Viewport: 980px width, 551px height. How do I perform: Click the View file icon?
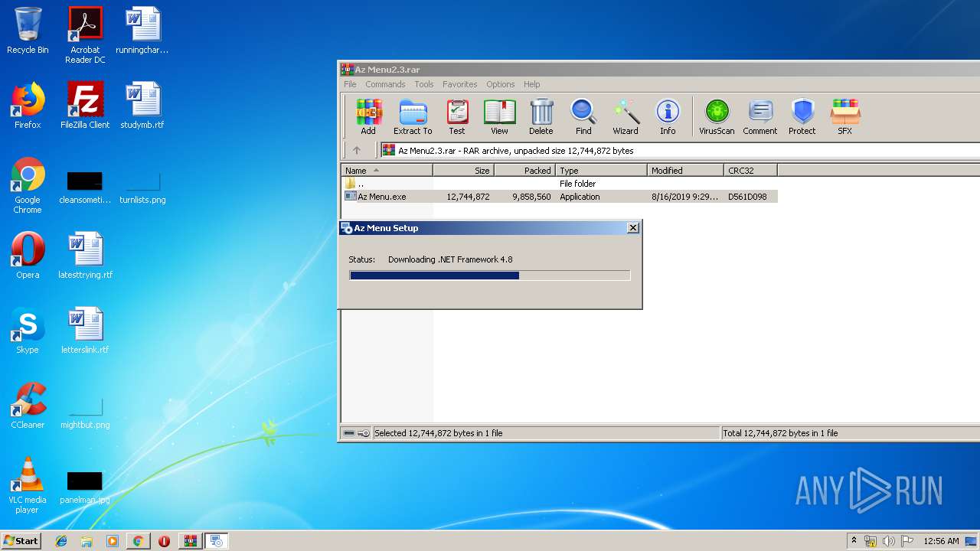(x=499, y=117)
